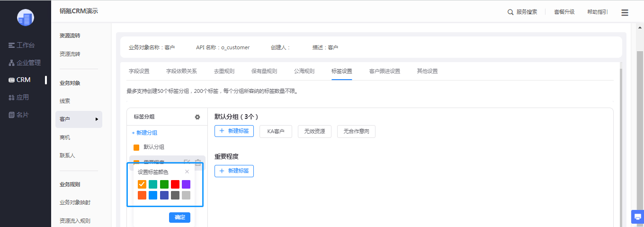Select the 标签设置 tab

[x=342, y=71]
